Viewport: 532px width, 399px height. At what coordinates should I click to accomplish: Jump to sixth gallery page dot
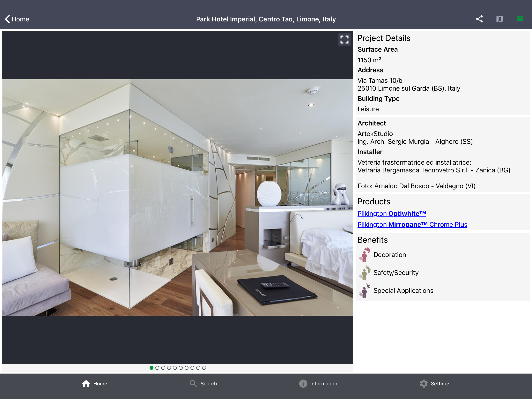point(181,368)
